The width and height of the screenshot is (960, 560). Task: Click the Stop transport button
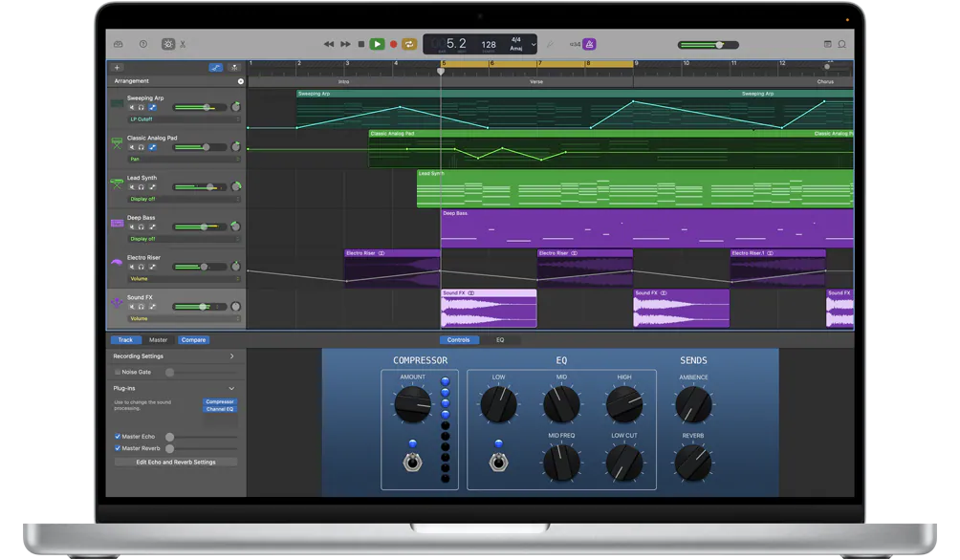361,44
